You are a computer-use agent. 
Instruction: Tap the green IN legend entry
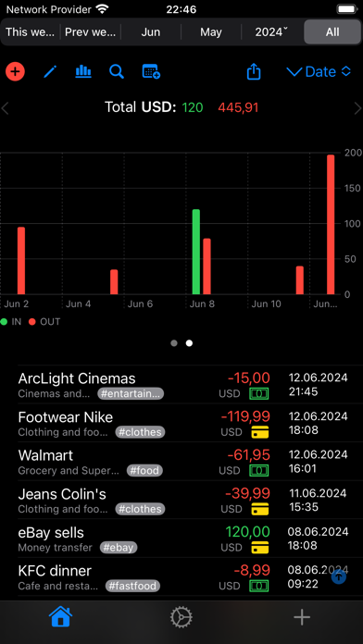click(x=11, y=322)
